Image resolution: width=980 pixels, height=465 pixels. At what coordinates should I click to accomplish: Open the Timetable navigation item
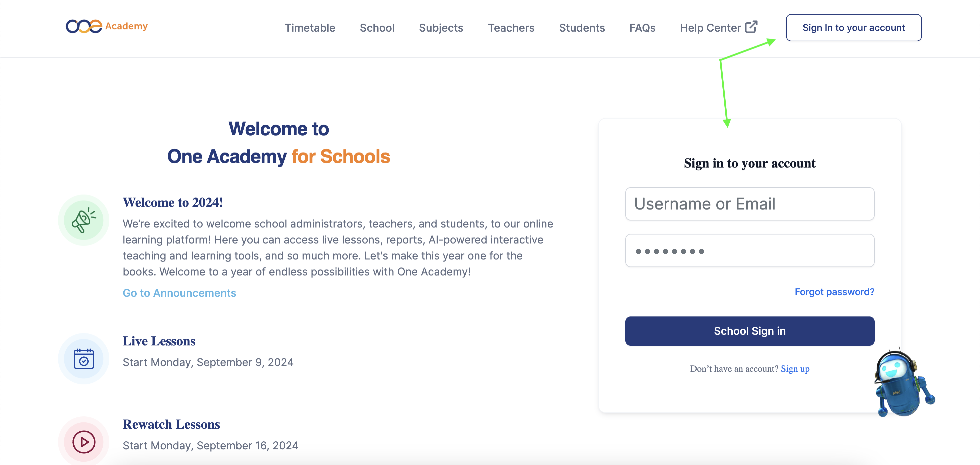(x=310, y=28)
